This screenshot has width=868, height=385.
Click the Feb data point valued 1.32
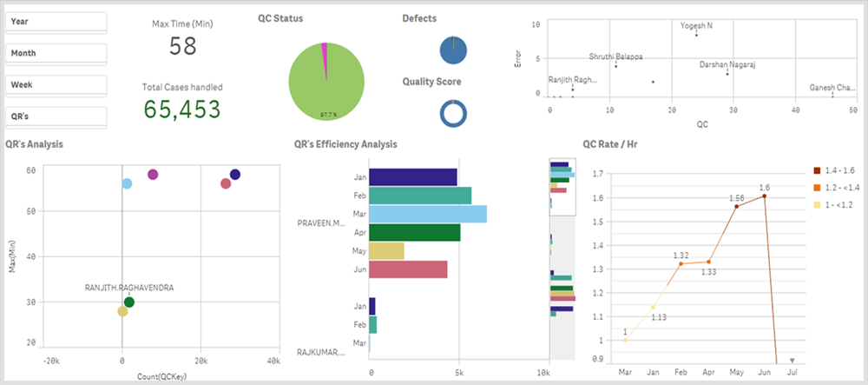click(681, 263)
